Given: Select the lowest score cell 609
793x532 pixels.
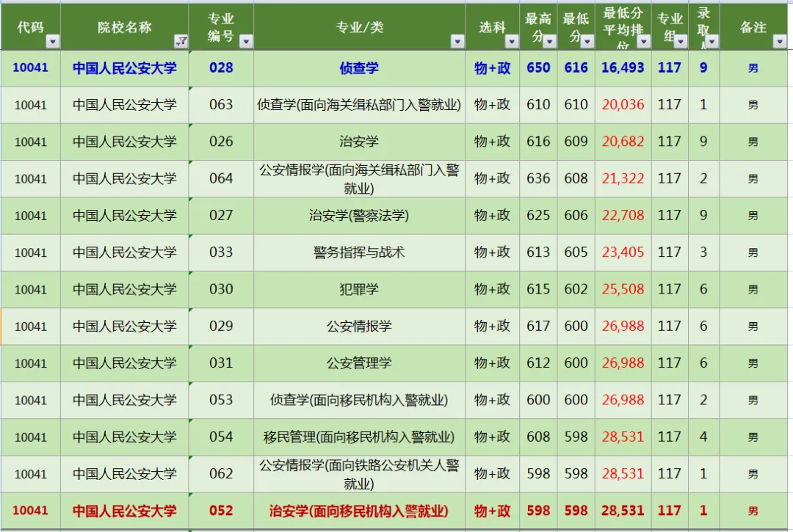Looking at the screenshot, I should (576, 142).
